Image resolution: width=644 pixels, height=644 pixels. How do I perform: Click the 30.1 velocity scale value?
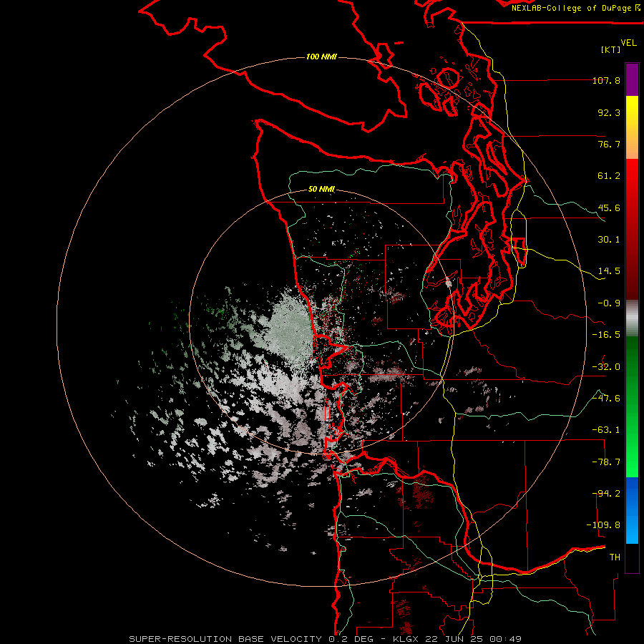point(609,240)
